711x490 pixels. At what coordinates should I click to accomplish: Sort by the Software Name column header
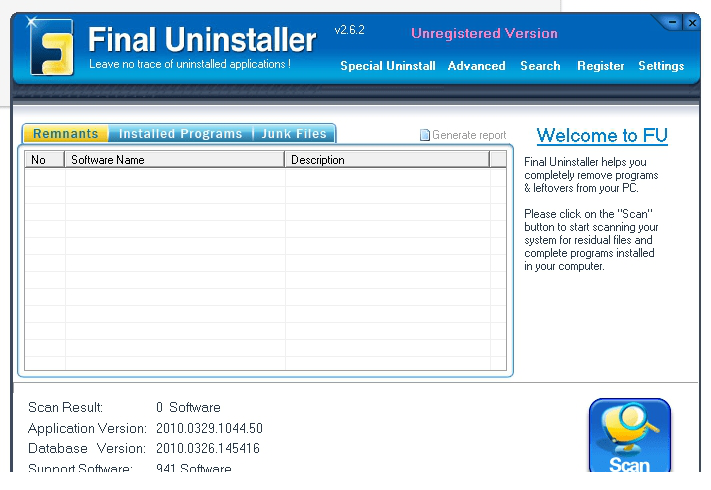pyautogui.click(x=175, y=160)
